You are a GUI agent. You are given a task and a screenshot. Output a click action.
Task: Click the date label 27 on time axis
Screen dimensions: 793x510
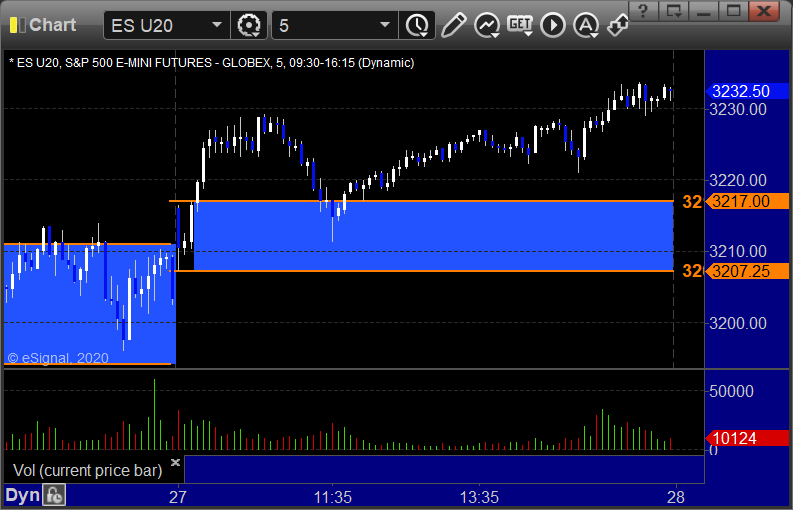[x=178, y=497]
